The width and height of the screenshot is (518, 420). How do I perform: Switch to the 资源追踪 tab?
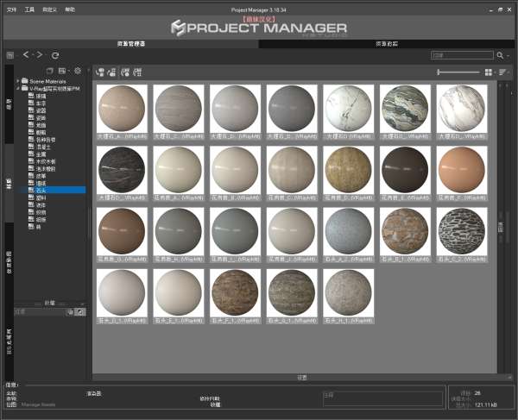[x=387, y=43]
